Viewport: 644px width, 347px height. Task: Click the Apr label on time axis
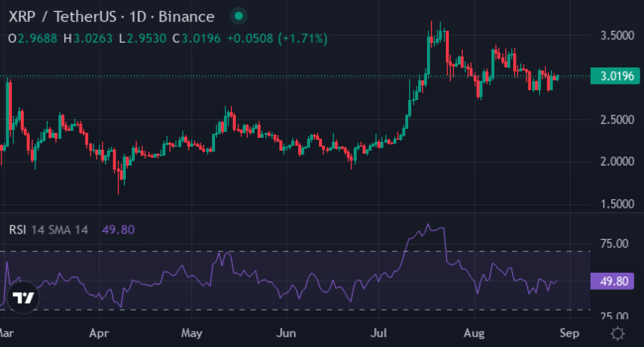click(99, 333)
